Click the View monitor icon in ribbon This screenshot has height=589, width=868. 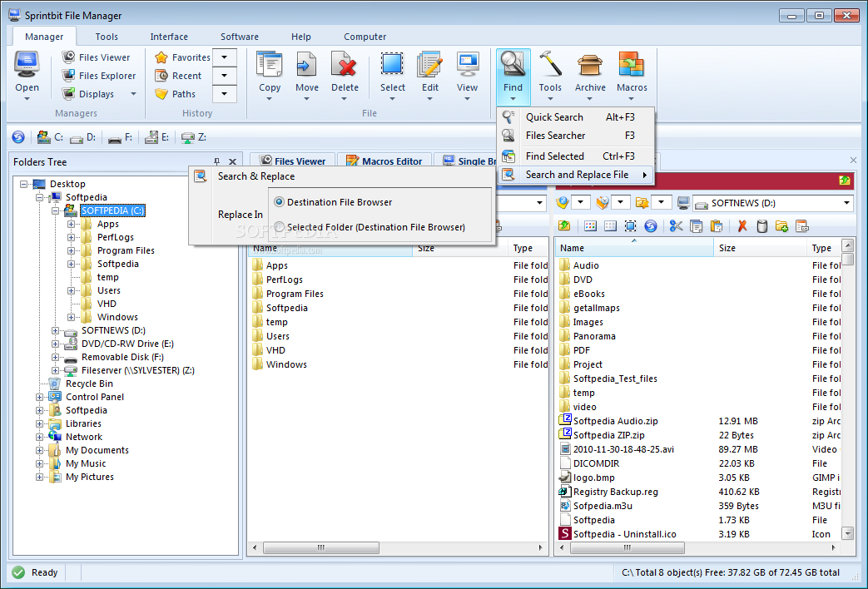467,66
